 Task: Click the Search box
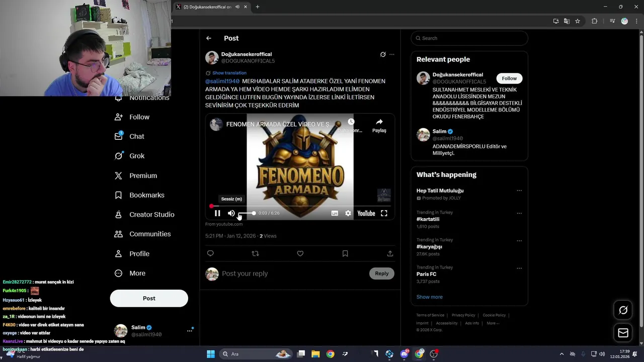pos(469,38)
